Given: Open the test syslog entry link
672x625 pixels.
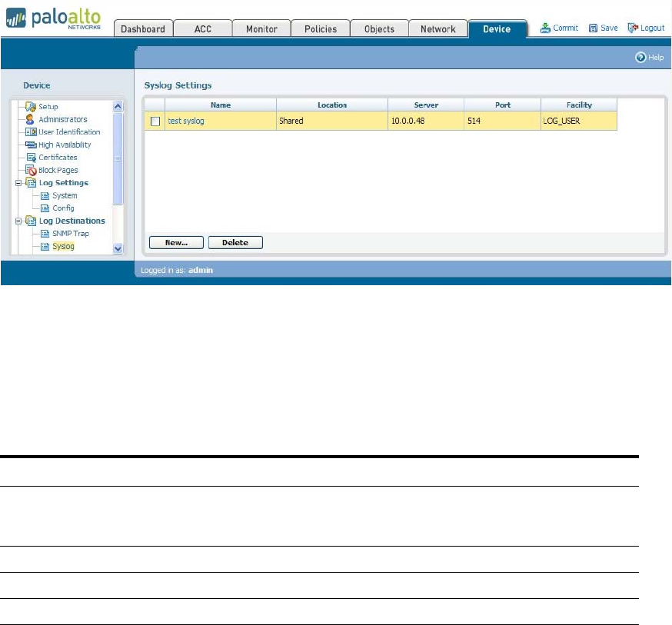Looking at the screenshot, I should [186, 121].
